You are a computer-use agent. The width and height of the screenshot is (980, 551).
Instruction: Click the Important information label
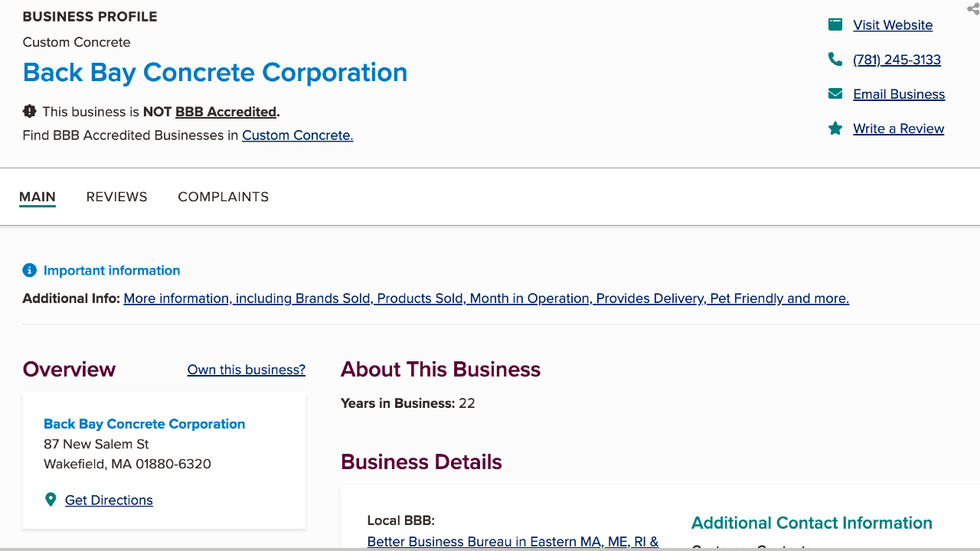pyautogui.click(x=112, y=270)
